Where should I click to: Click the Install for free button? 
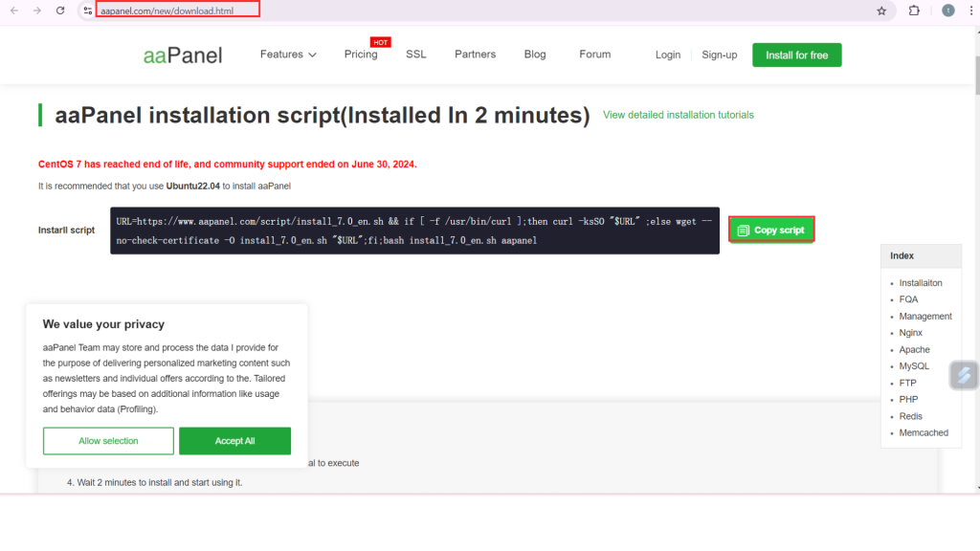[x=796, y=55]
